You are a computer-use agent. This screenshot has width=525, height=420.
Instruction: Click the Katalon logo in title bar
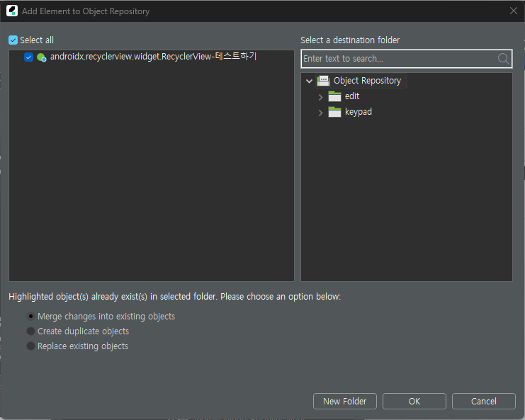coord(12,11)
